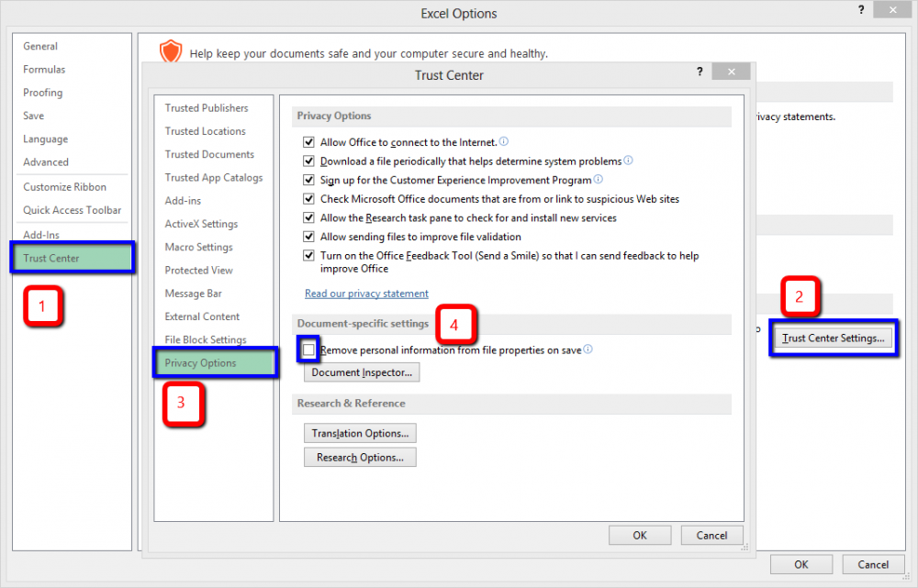Image resolution: width=918 pixels, height=588 pixels.
Task: Open Proofing options
Action: [43, 93]
